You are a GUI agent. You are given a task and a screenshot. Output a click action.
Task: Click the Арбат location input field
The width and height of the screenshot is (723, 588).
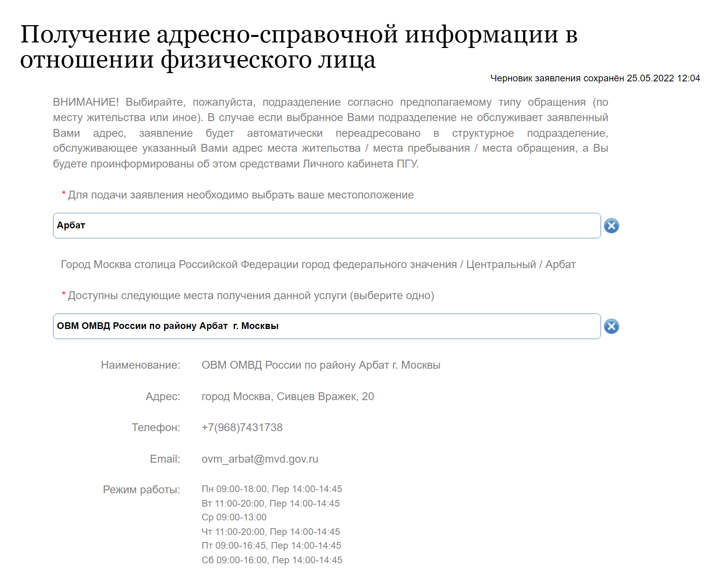click(327, 226)
